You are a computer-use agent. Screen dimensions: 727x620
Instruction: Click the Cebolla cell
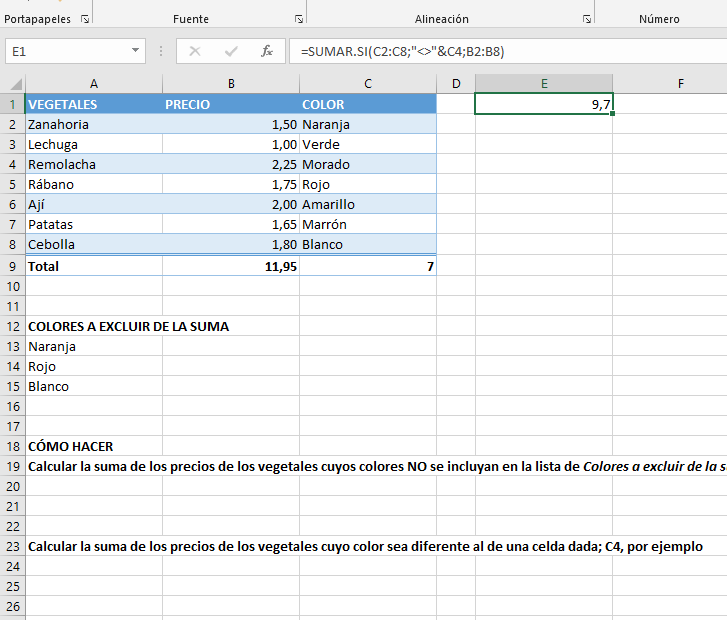pyautogui.click(x=94, y=244)
